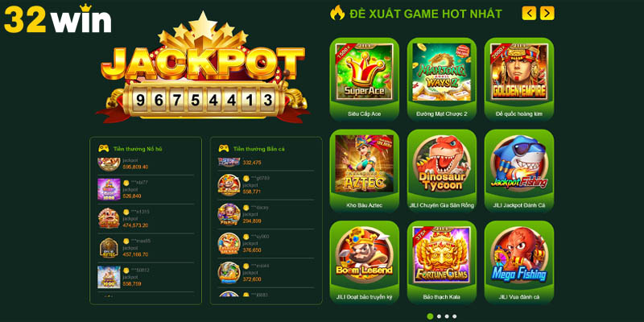Viewport: 644px width, 322px height.
Task: Open the SuperAce game tile
Action: tap(365, 79)
